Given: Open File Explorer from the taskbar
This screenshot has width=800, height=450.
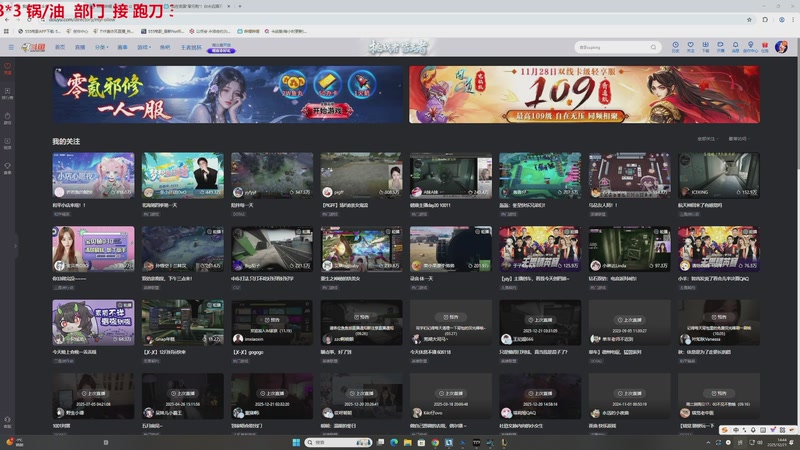Looking at the screenshot, I should pos(408,442).
